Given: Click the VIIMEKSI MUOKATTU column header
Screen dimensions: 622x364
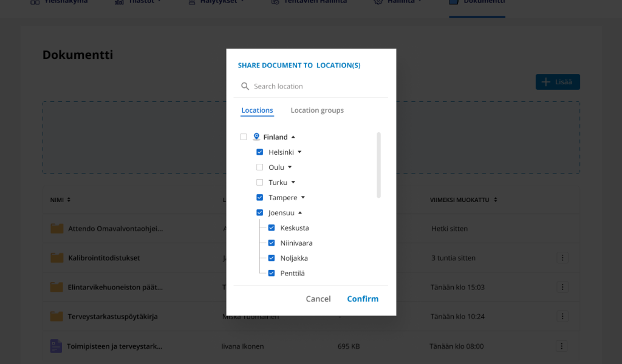Looking at the screenshot, I should pos(459,200).
